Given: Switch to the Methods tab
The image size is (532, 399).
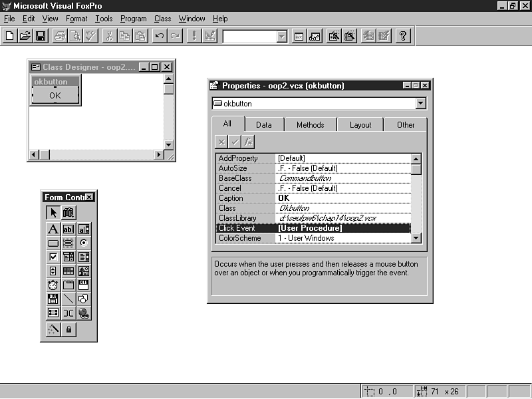Looking at the screenshot, I should [x=310, y=125].
